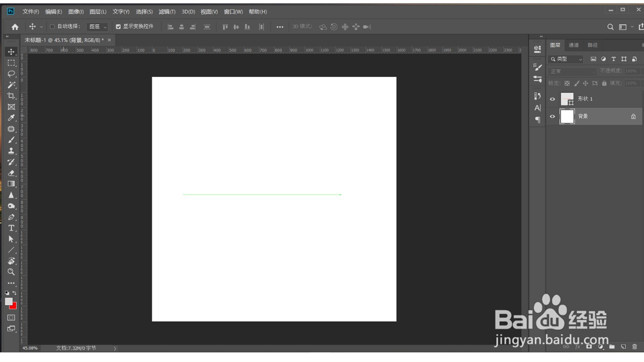Close the Untitled-1 document tab
Image resolution: width=644 pixels, height=362 pixels.
(109, 40)
